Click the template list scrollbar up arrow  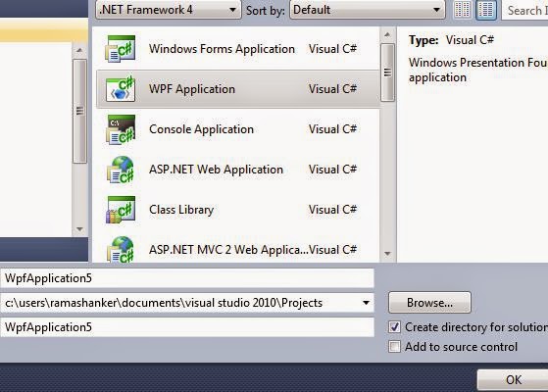pyautogui.click(x=387, y=34)
